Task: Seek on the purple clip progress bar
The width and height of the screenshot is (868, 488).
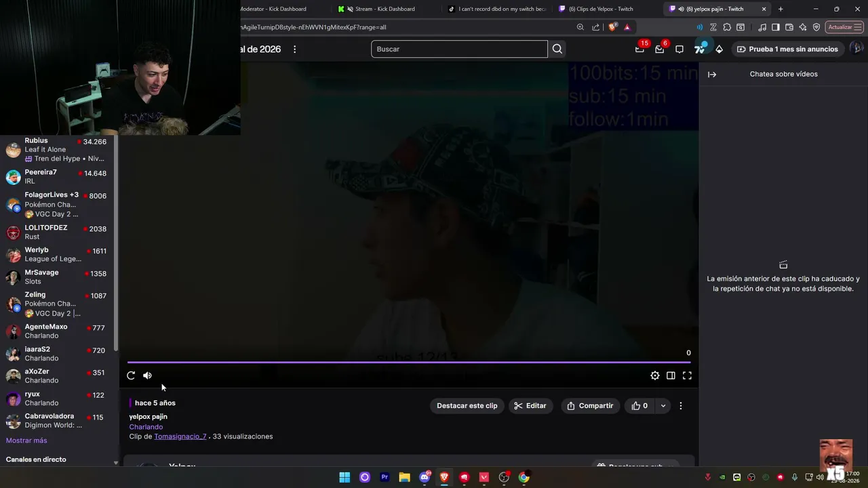Action: coord(410,363)
